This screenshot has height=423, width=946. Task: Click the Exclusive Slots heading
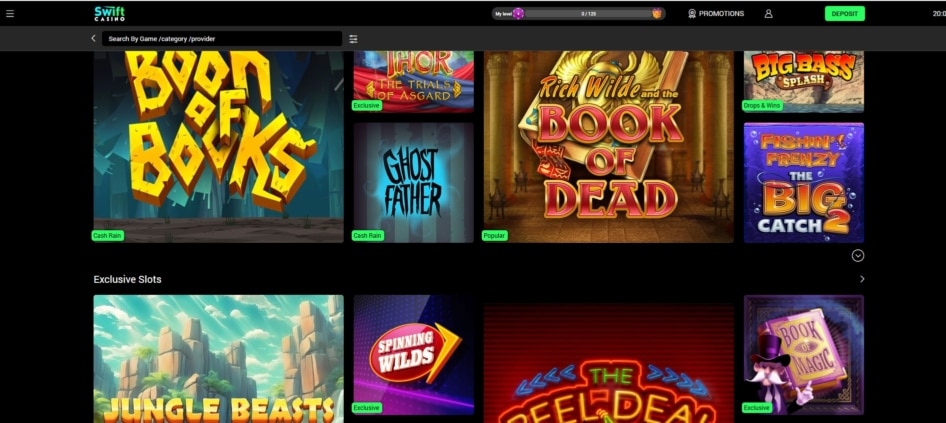(x=127, y=279)
